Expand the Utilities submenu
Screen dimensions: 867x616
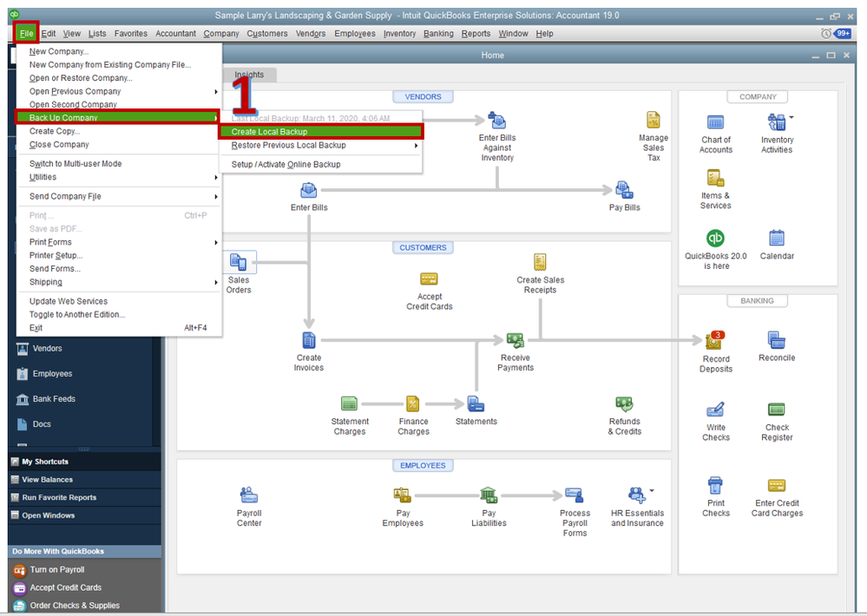pyautogui.click(x=119, y=177)
